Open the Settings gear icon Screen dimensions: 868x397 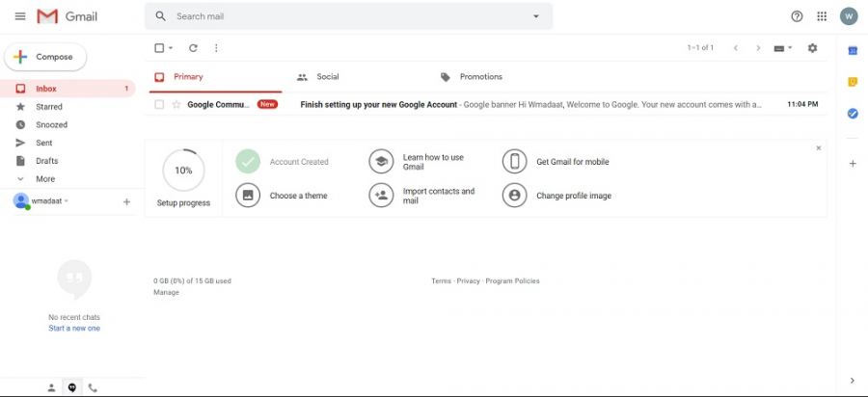(812, 47)
